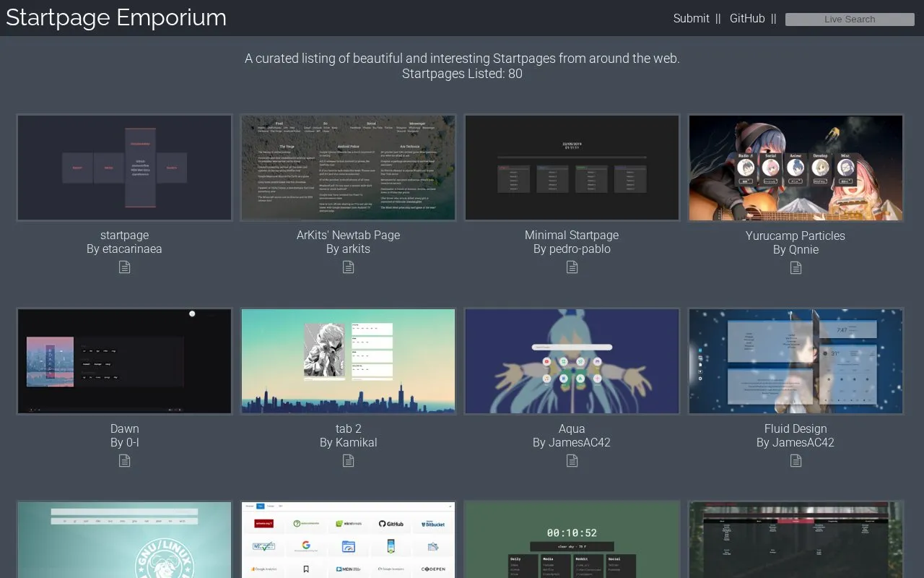The height and width of the screenshot is (578, 924).
Task: View the forest-background startpage thumbnail in bottom row
Action: [796, 540]
